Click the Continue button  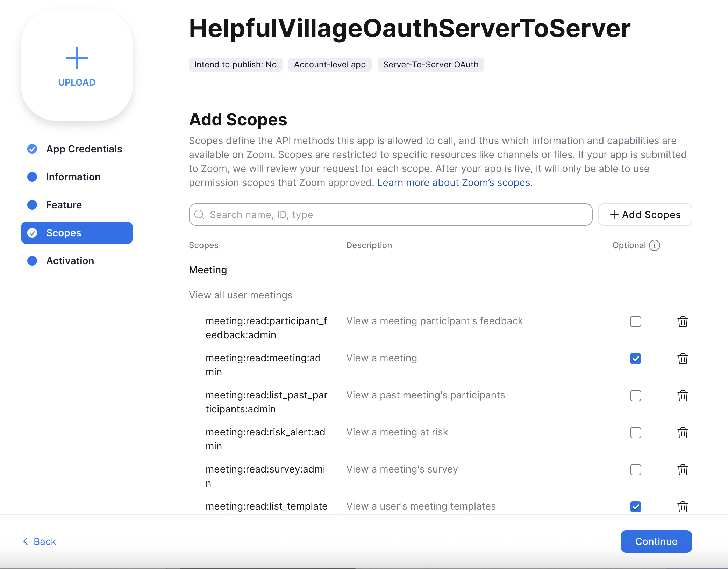click(x=656, y=541)
